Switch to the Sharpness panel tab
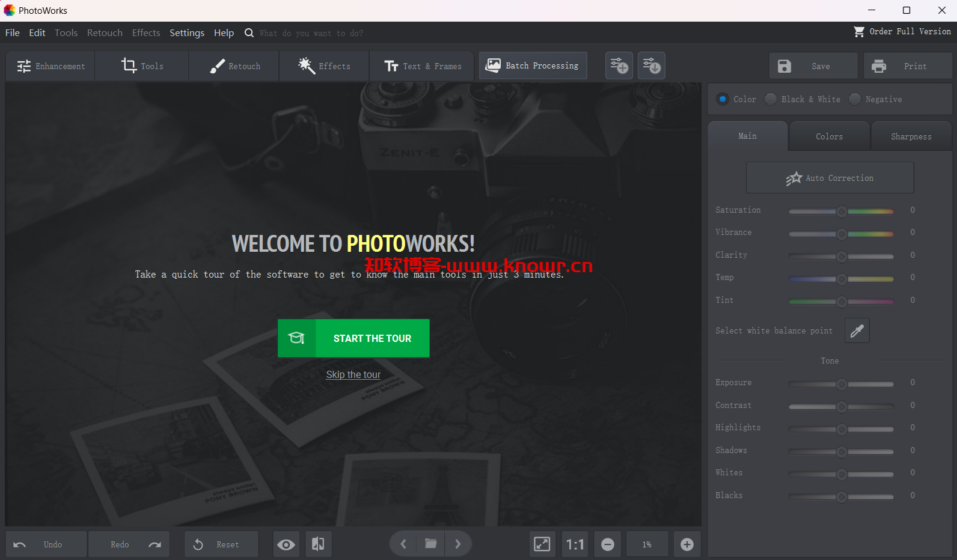This screenshot has width=957, height=560. pos(911,136)
